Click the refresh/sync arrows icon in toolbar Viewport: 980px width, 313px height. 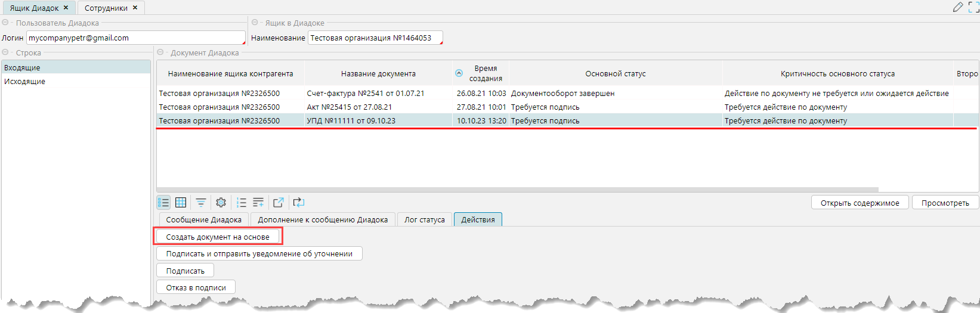tap(299, 203)
